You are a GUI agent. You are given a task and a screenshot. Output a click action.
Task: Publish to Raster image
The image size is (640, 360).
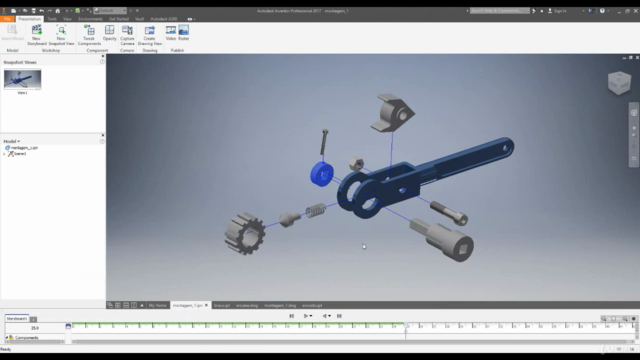pyautogui.click(x=184, y=33)
